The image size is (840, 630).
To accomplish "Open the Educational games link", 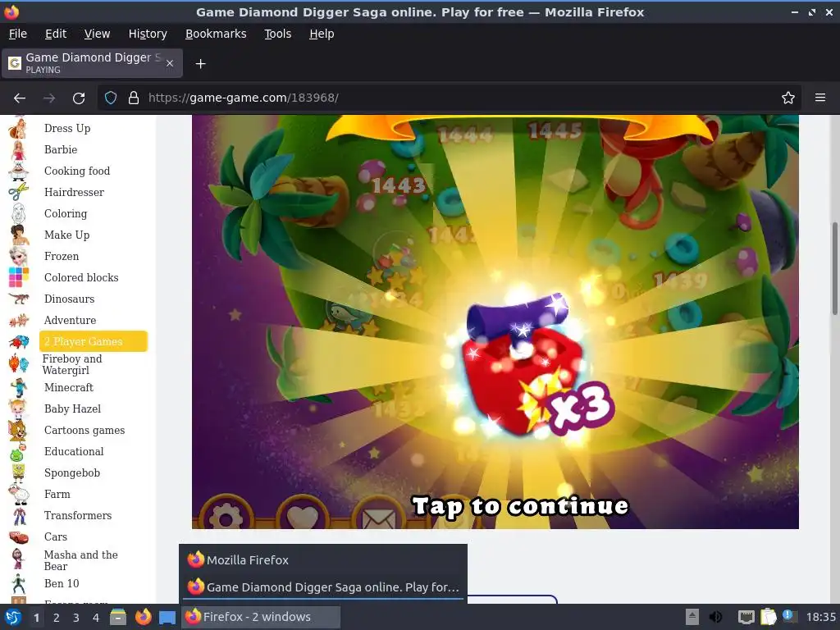I will (x=74, y=452).
